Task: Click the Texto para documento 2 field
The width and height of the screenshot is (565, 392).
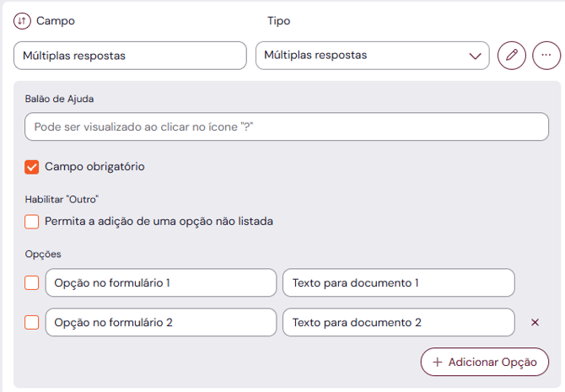Action: 398,322
